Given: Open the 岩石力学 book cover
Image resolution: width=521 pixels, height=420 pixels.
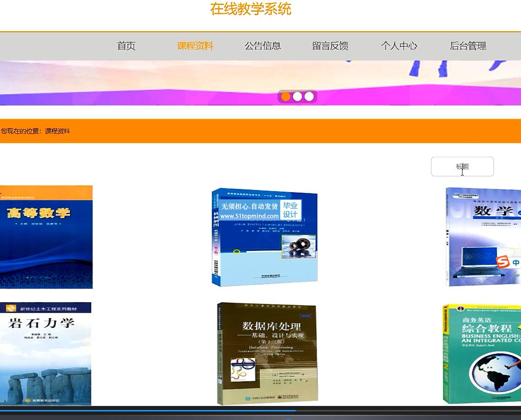Looking at the screenshot, I should (x=45, y=353).
